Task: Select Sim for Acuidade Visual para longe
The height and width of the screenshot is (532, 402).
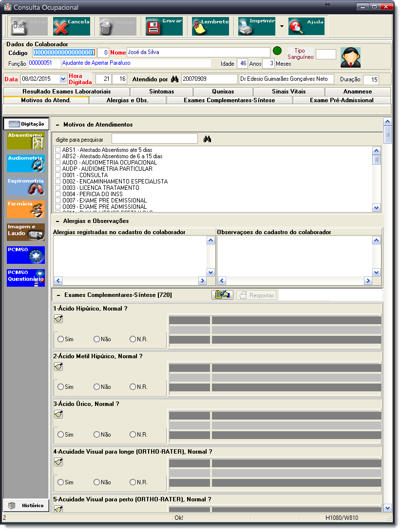Action: 61,482
